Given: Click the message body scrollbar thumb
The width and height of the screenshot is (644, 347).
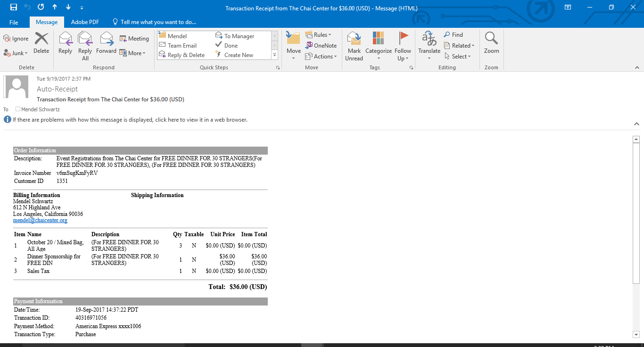Looking at the screenshot, I should 636,213.
